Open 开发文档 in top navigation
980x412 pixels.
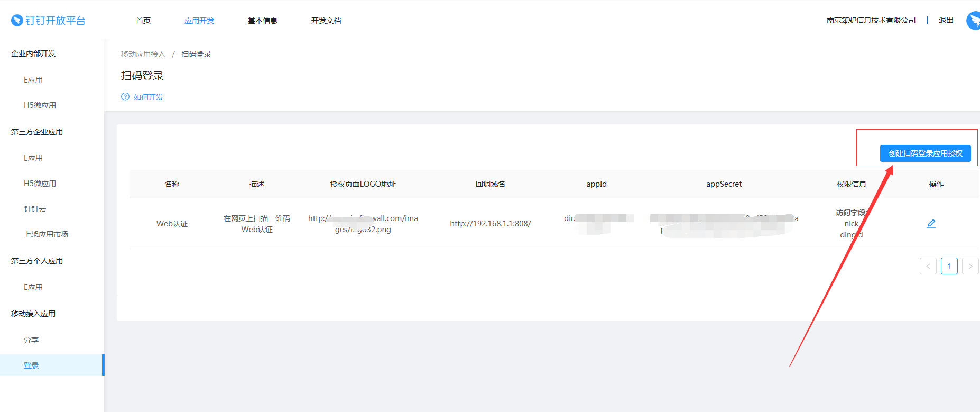click(326, 21)
